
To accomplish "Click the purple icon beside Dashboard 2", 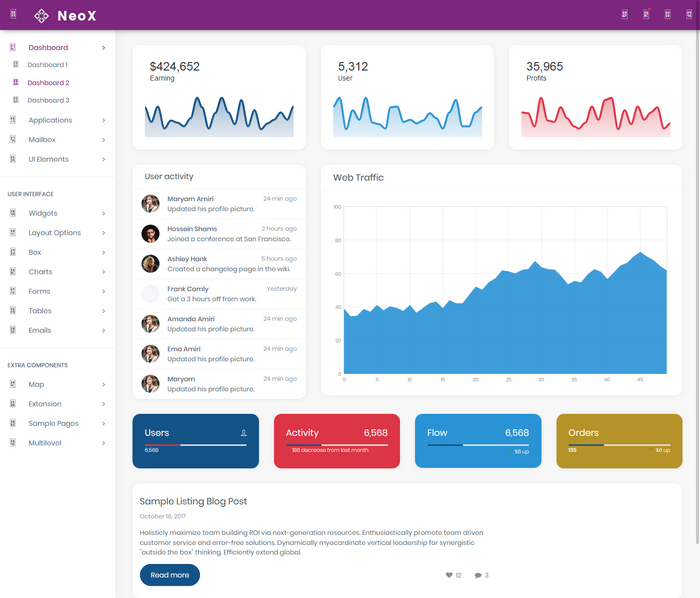I will click(x=16, y=82).
